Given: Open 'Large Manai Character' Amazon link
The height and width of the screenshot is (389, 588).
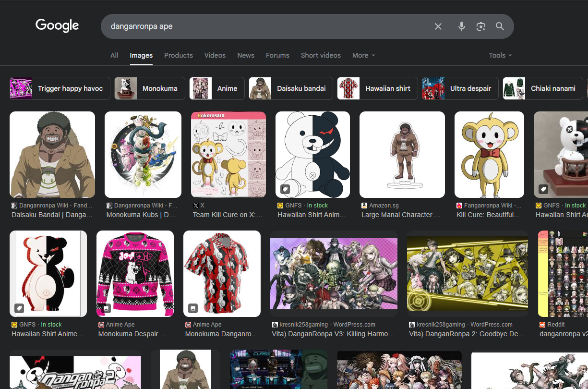Looking at the screenshot, I should tap(401, 215).
